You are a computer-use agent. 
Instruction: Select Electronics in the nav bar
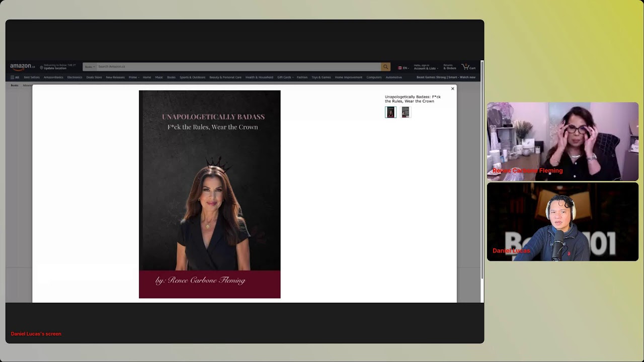pos(74,77)
